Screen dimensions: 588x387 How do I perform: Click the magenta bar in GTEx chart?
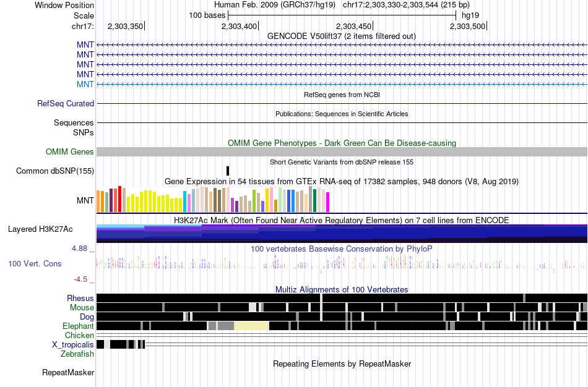coord(328,202)
